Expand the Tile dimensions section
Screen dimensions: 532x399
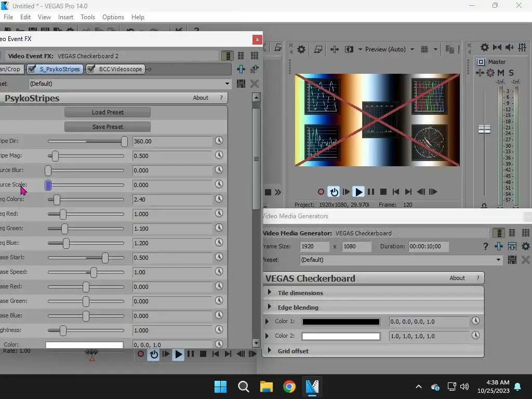click(x=270, y=292)
